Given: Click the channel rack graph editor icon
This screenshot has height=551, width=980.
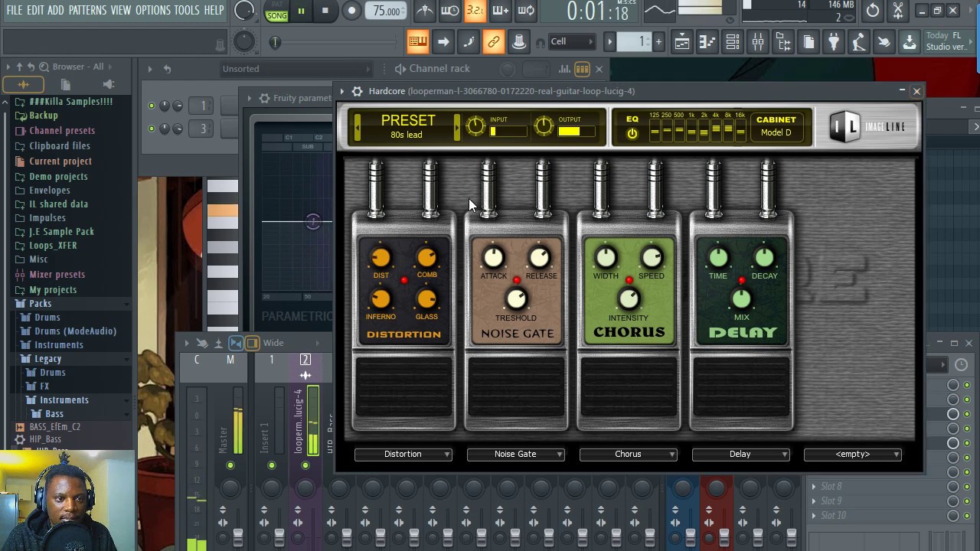Looking at the screenshot, I should (x=564, y=69).
